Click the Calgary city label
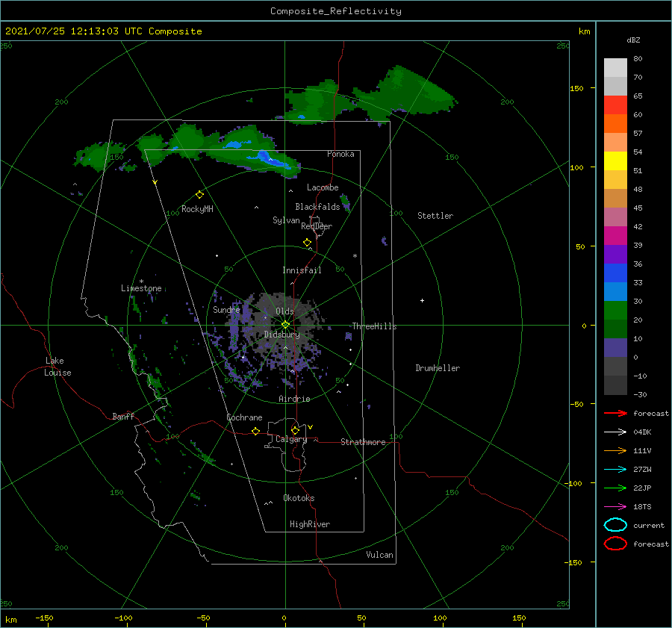The image size is (672, 628). tap(291, 439)
